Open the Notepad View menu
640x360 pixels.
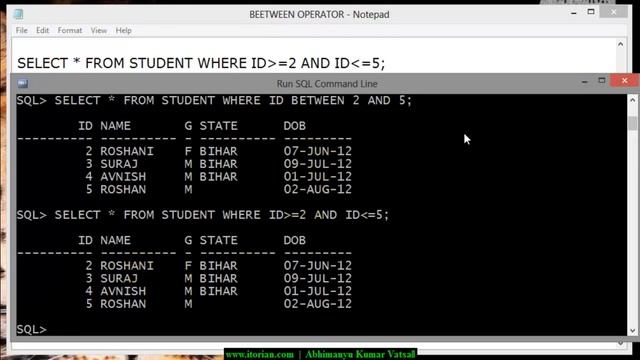click(99, 31)
